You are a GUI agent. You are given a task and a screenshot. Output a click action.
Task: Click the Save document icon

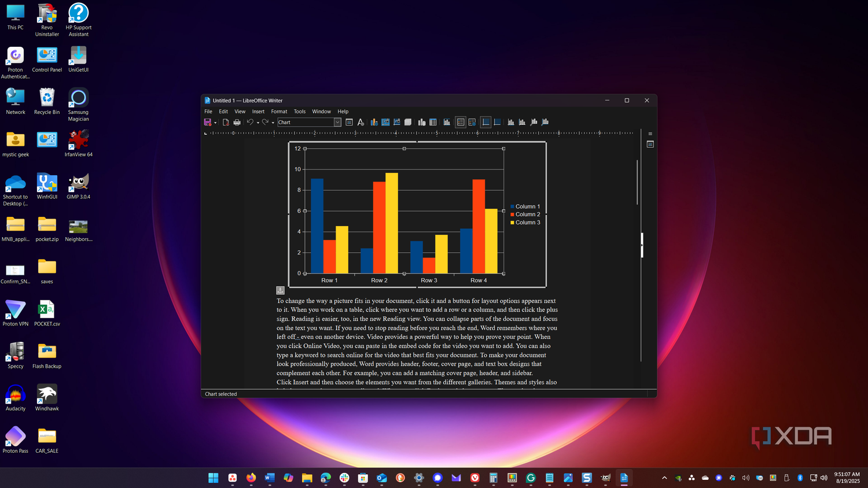click(208, 122)
